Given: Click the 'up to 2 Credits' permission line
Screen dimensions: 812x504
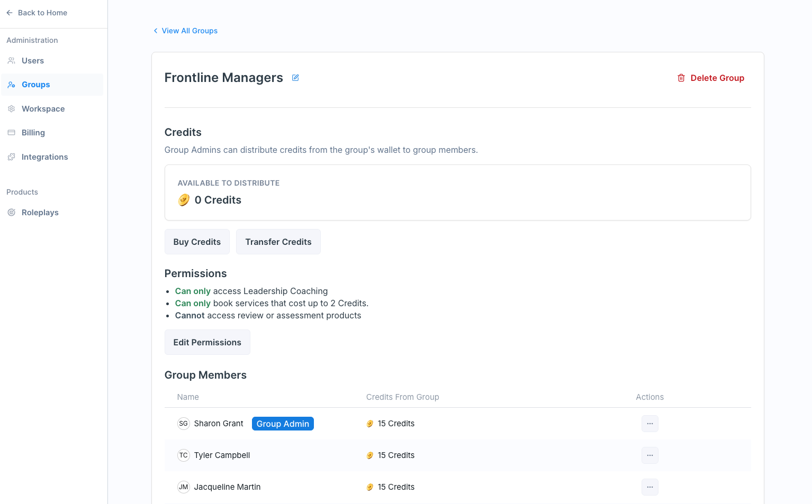Looking at the screenshot, I should click(272, 303).
